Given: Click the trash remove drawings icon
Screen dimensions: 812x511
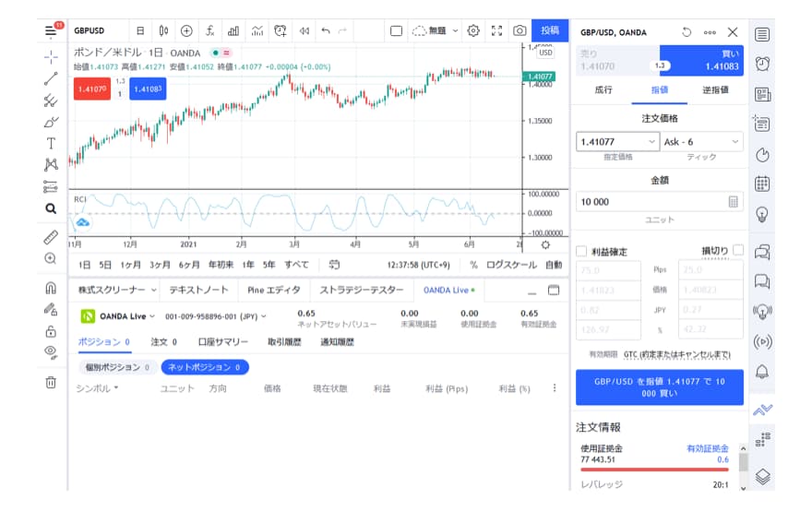Looking at the screenshot, I should tap(51, 383).
